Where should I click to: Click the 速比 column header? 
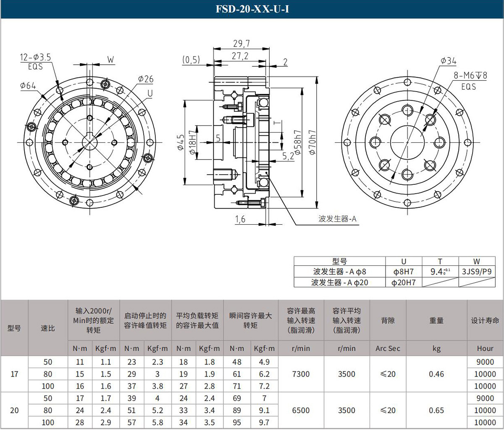[x=48, y=328]
